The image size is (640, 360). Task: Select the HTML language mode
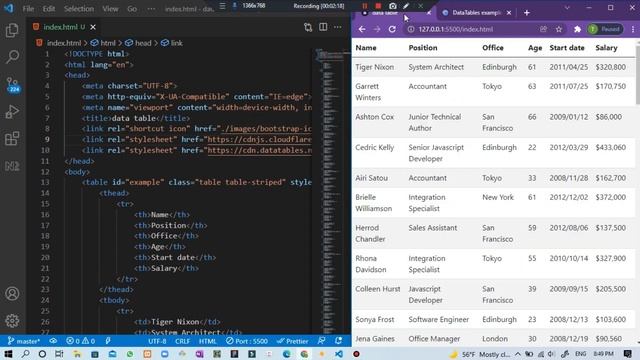coord(207,341)
